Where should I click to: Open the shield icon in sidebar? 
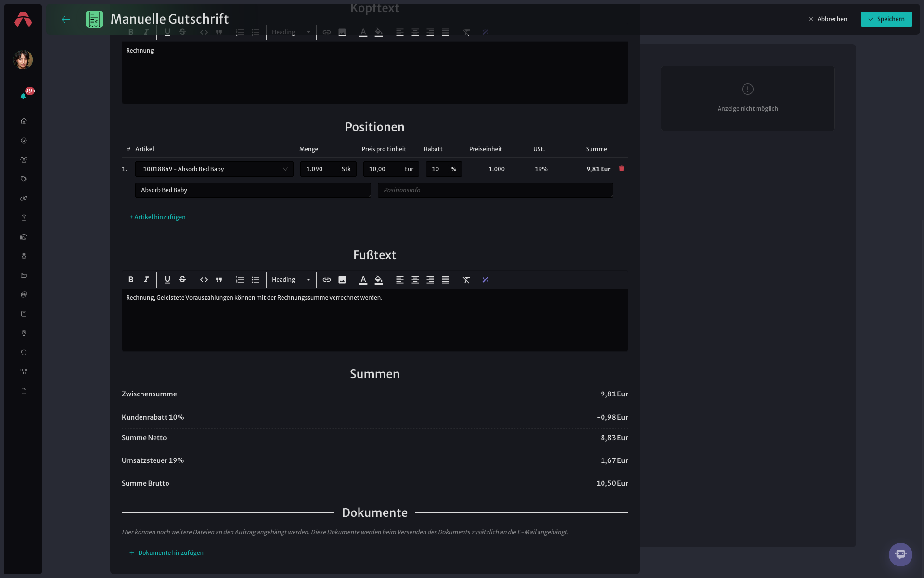(x=24, y=353)
